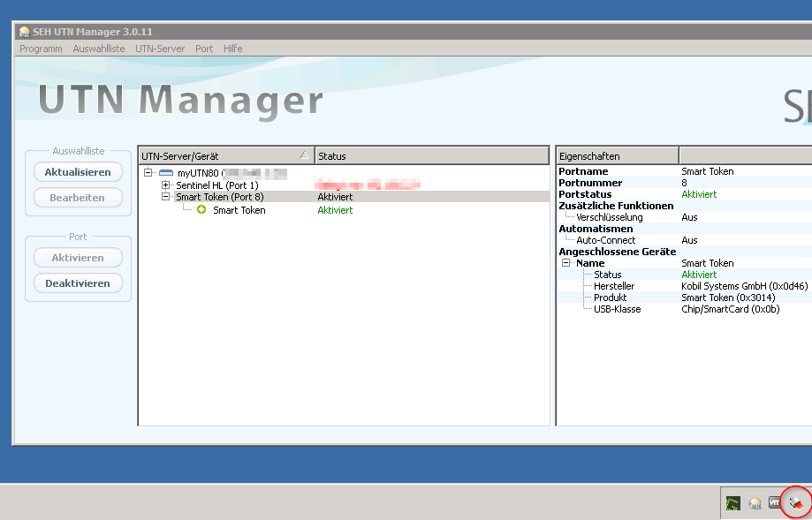Click the Automatismen heading
812x520 pixels.
pyautogui.click(x=596, y=229)
